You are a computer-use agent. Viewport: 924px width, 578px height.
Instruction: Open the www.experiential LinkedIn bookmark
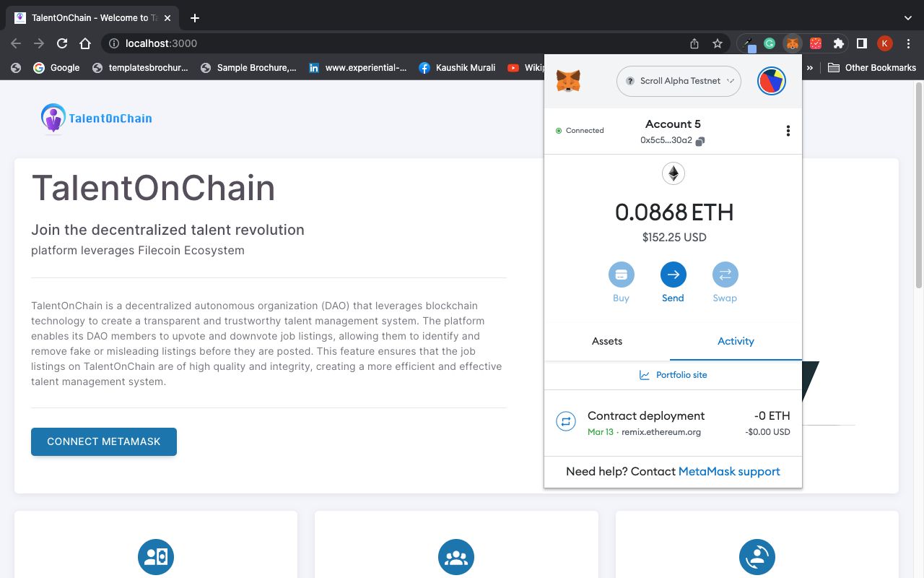(x=357, y=67)
